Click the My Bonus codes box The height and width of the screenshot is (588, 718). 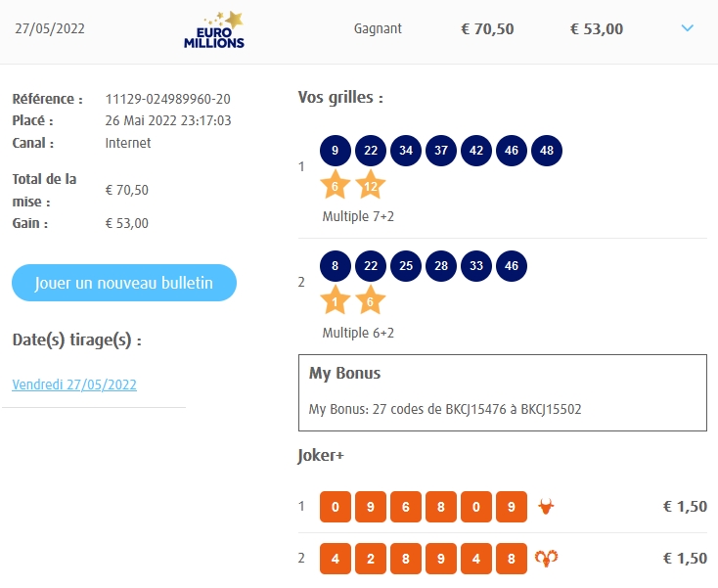coord(502,392)
